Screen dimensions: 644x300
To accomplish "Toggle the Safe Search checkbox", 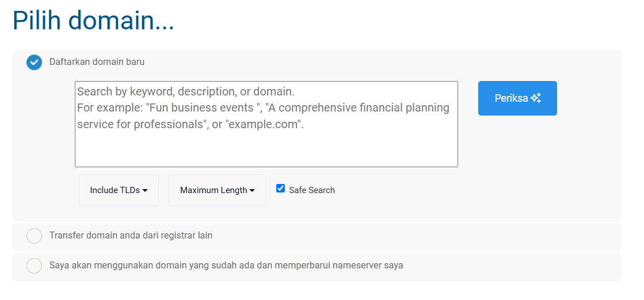I will click(x=280, y=189).
